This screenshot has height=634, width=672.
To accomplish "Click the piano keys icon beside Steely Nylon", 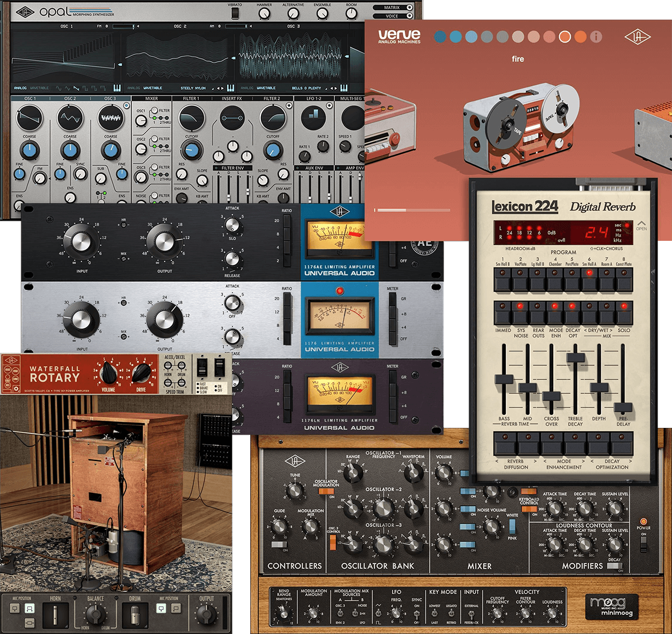I will [x=230, y=88].
